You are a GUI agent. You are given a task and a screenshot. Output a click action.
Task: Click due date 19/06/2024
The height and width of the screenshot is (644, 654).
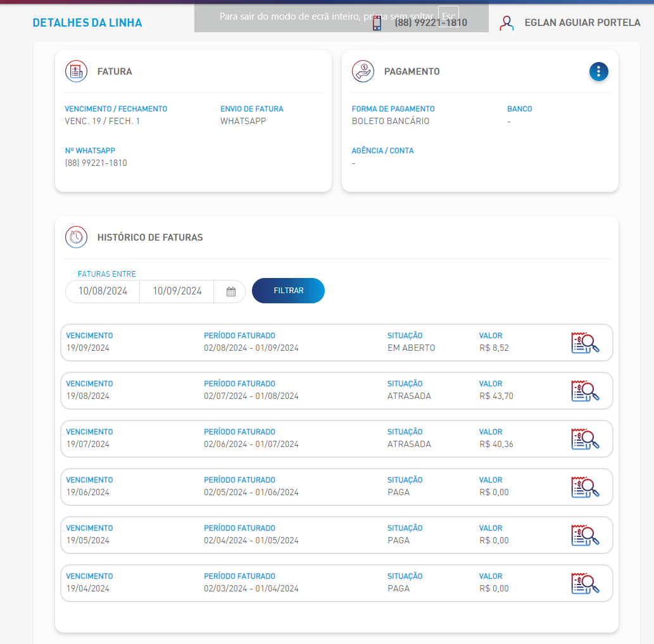[x=87, y=492]
